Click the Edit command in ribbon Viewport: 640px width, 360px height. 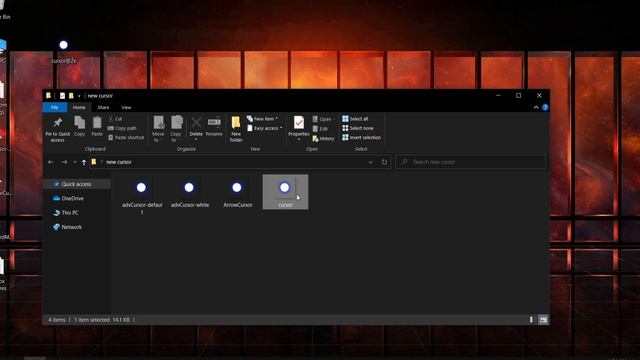[320, 129]
